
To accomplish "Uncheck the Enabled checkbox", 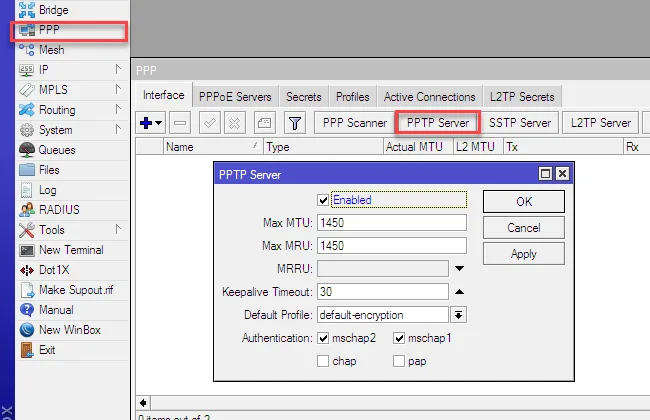I will tap(322, 200).
